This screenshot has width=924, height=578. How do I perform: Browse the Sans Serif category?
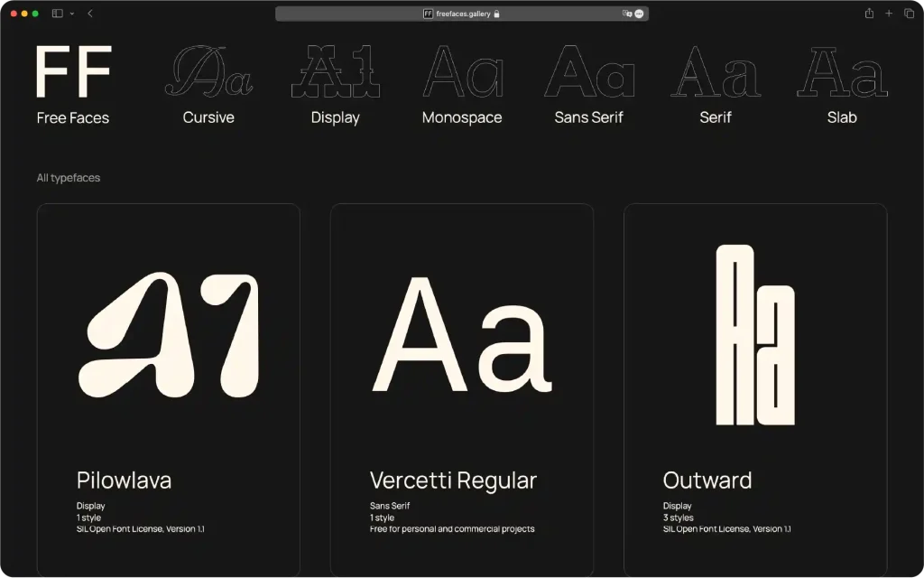(x=588, y=85)
